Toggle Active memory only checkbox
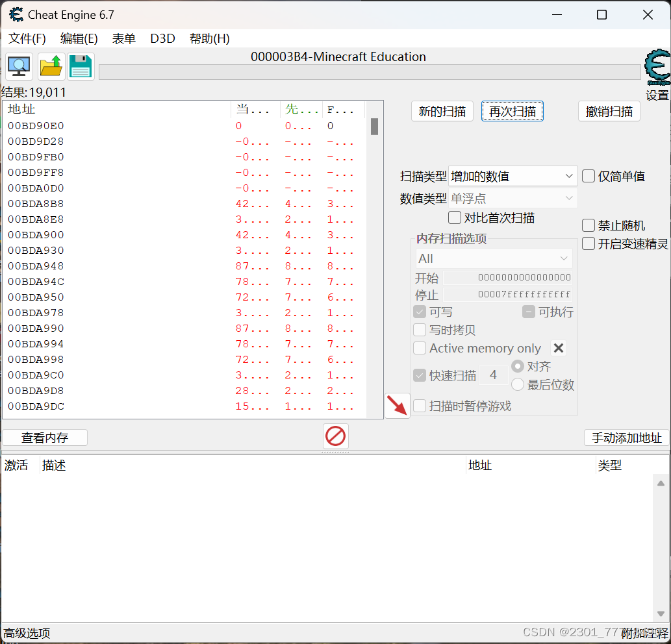This screenshot has height=644, width=671. (420, 348)
